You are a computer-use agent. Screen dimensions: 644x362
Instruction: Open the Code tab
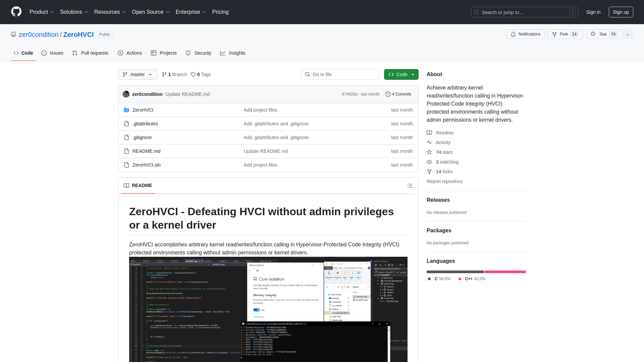tap(23, 53)
